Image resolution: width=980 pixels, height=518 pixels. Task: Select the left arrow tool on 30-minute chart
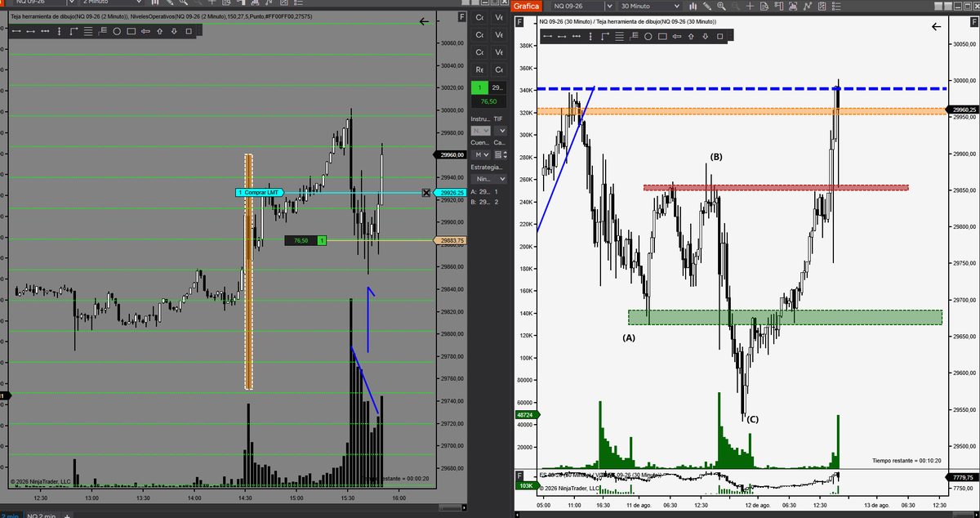coord(675,36)
